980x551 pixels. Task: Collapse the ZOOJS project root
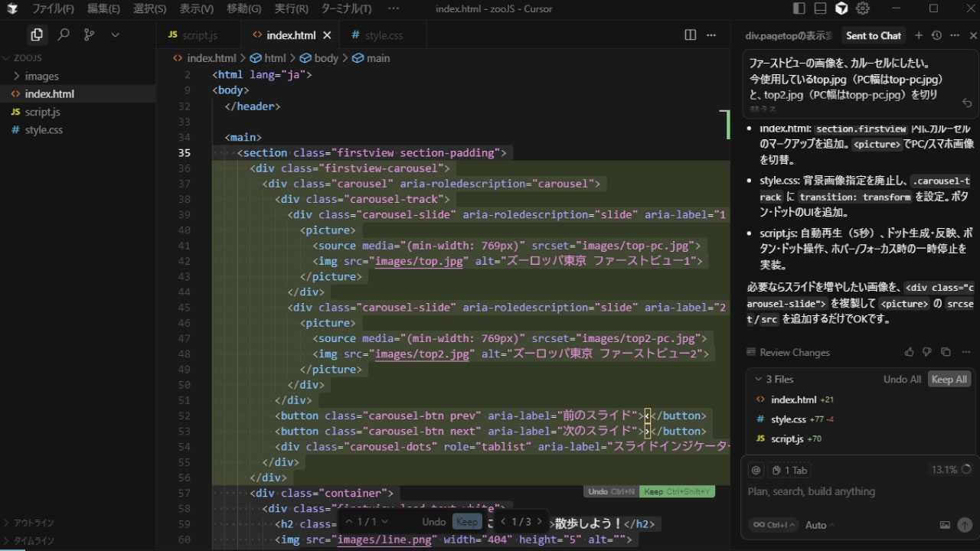(x=78, y=57)
